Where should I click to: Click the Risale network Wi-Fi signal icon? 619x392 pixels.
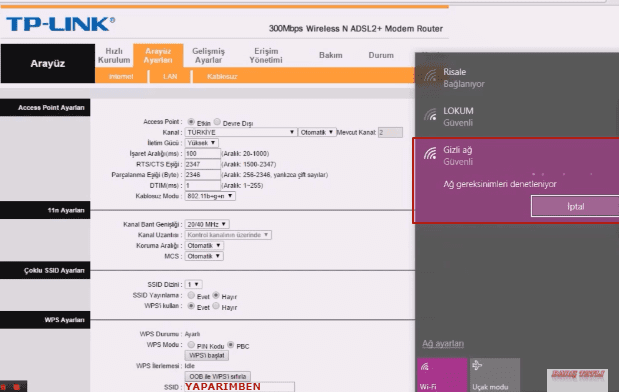(x=430, y=75)
